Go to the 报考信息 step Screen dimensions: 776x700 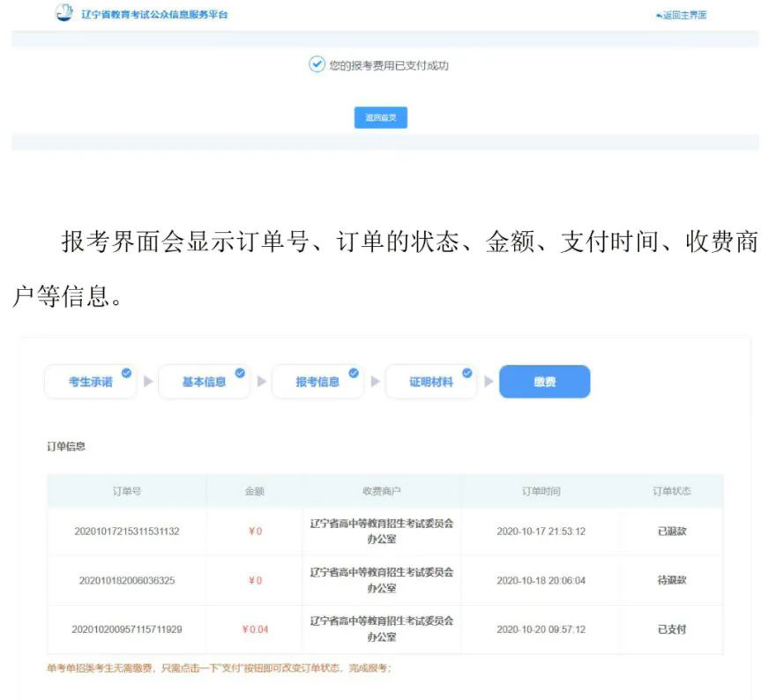pyautogui.click(x=317, y=382)
